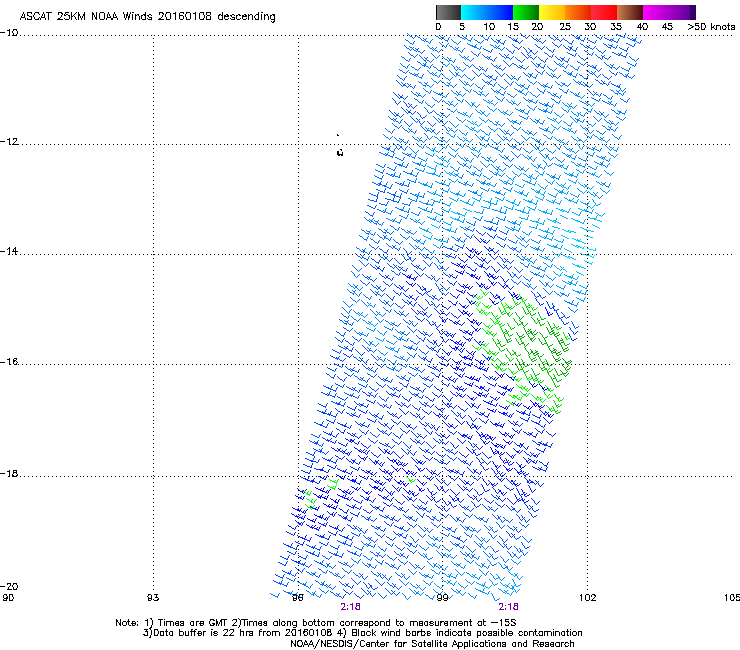
Task: Click the -20 latitude axis label
Action: (x=9, y=586)
